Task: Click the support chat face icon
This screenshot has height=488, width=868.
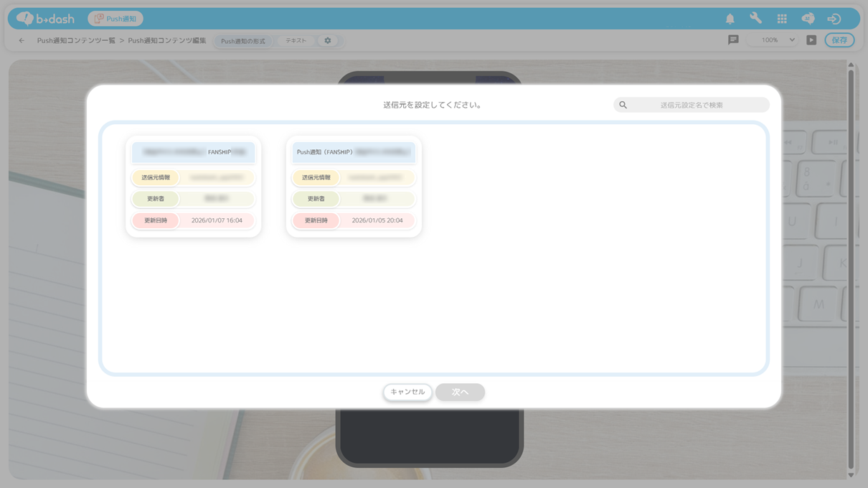Action: (808, 19)
